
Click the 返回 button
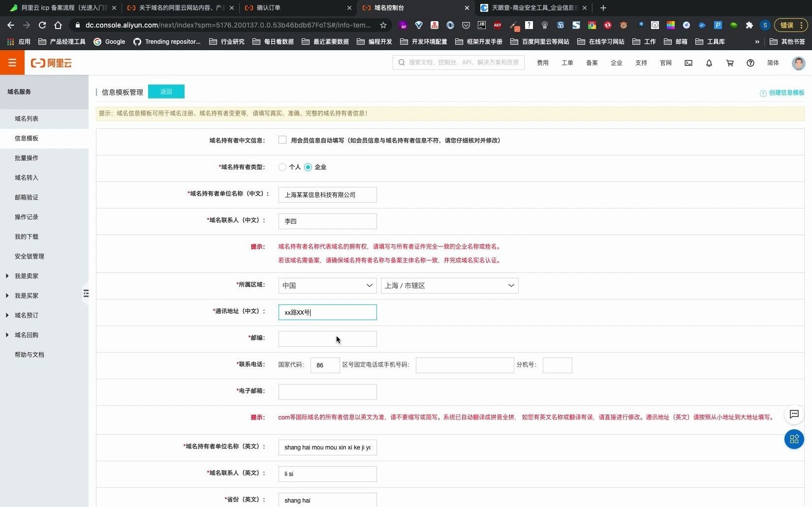(166, 91)
